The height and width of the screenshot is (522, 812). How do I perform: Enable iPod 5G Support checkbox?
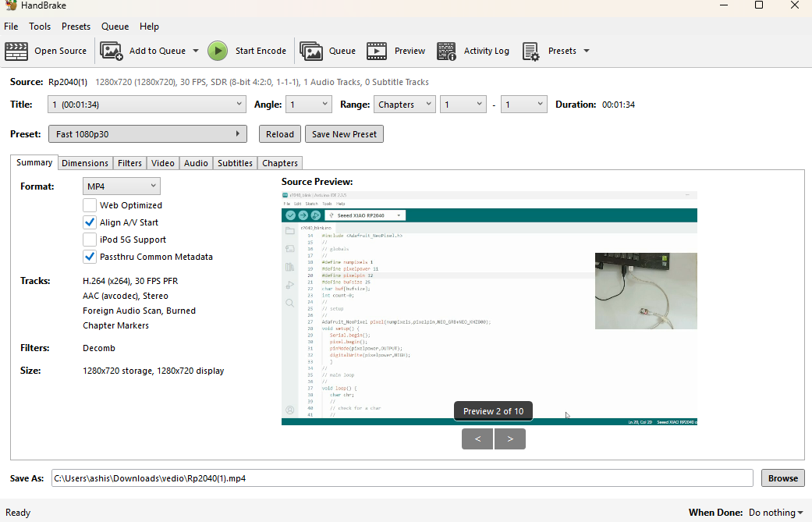[x=90, y=240]
